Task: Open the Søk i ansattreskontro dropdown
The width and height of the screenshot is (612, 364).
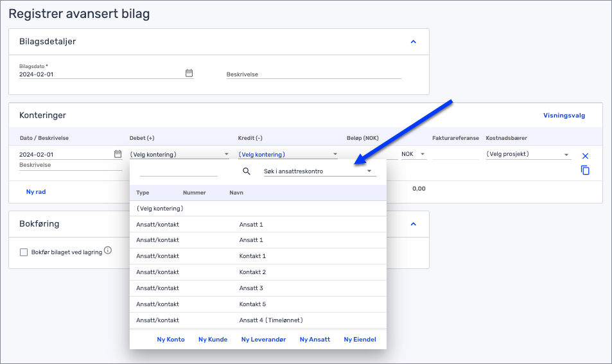Action: 319,171
